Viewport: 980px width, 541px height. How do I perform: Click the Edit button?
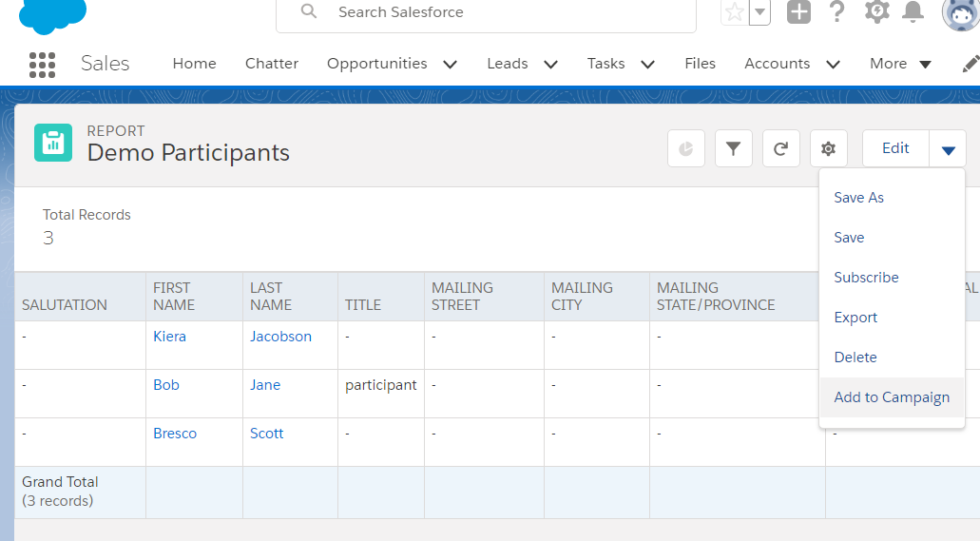895,148
